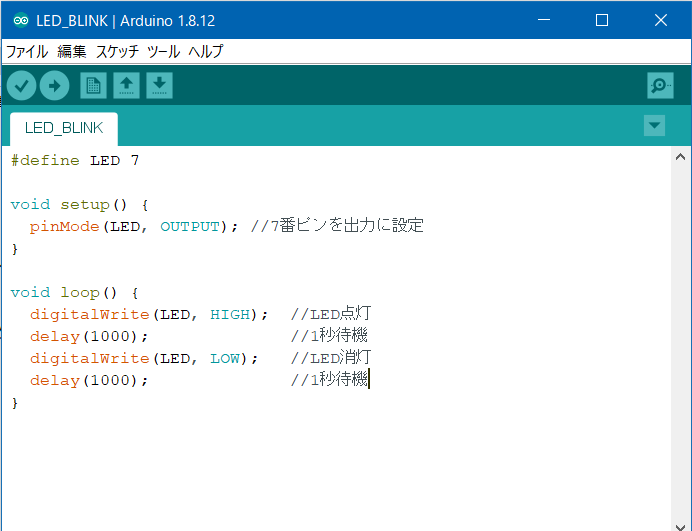Click on void loop() line
This screenshot has height=531, width=692.
point(75,293)
